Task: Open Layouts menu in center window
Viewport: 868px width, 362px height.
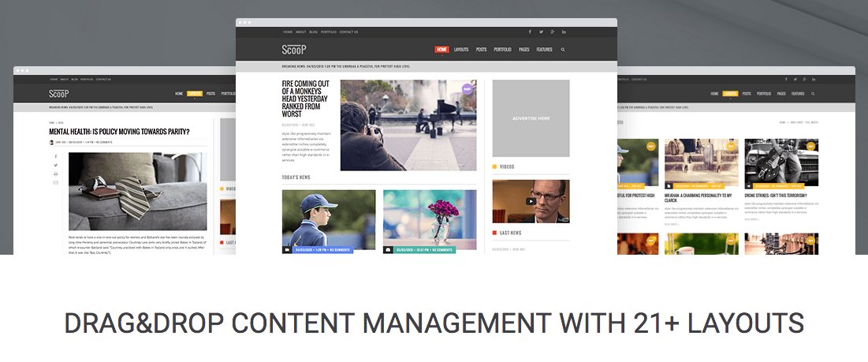Action: coord(461,49)
